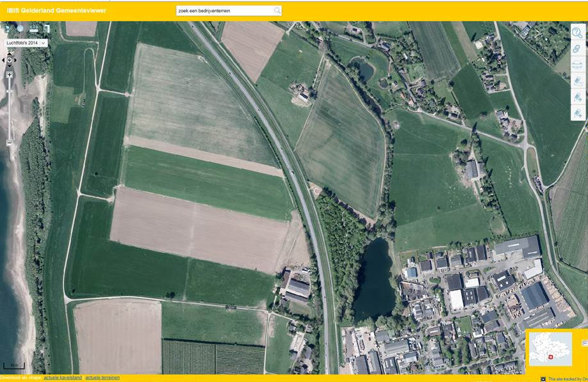Screen dimensions: 588x382
Task: Select the arrow pointer tool
Action: coord(8,28)
